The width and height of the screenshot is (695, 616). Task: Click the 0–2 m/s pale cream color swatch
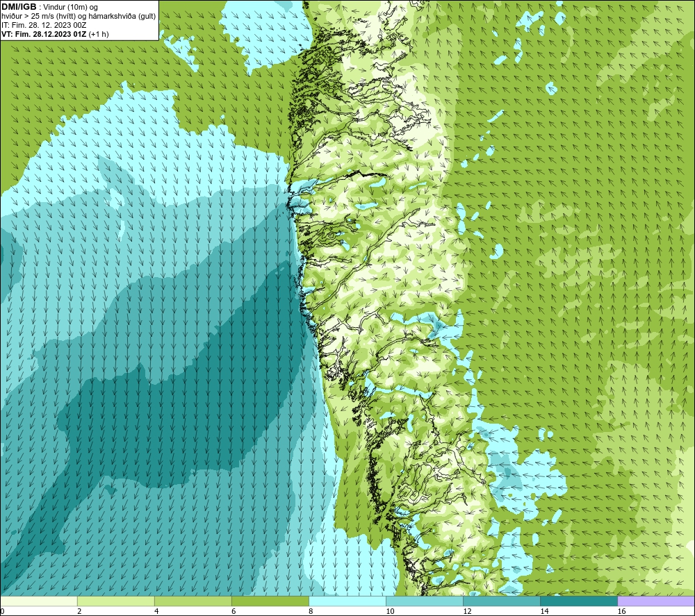pos(38,601)
